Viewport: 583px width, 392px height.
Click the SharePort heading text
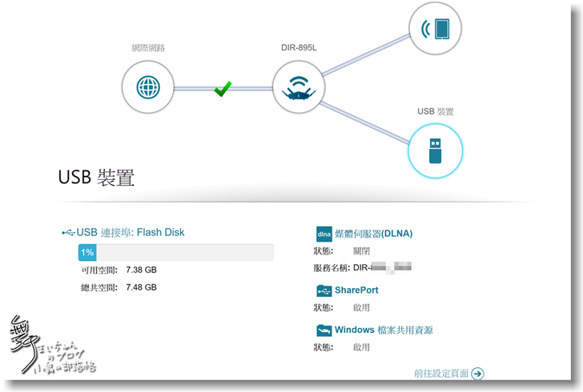click(356, 290)
